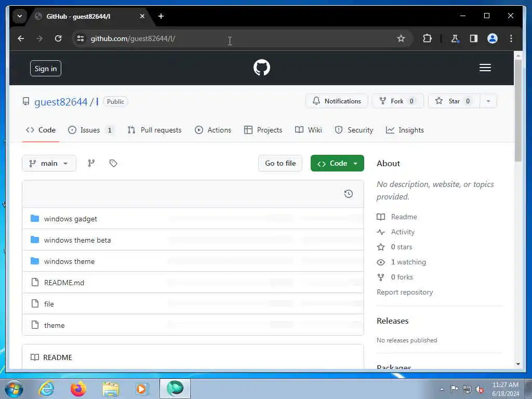Click the page vertical scrollbar thumb

[518, 110]
